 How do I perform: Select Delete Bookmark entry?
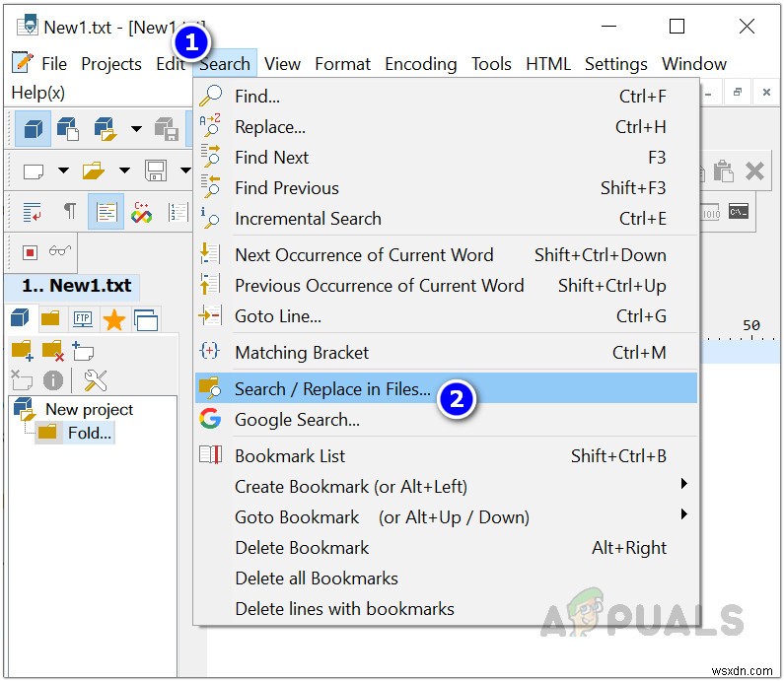tap(446, 547)
